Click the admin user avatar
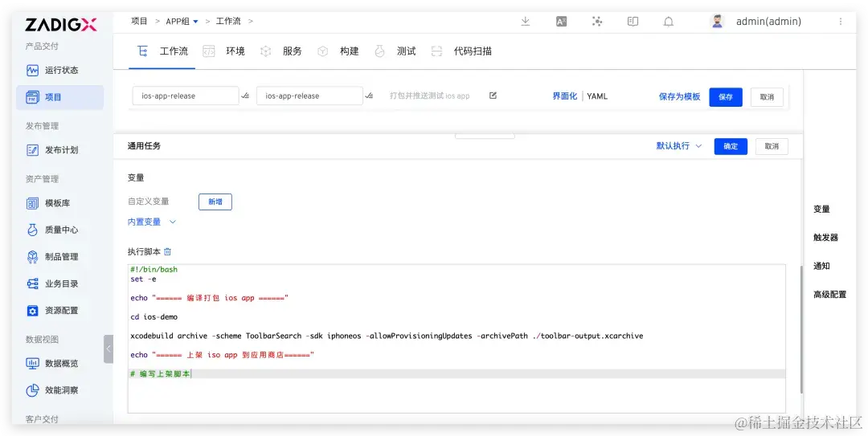 pos(718,22)
